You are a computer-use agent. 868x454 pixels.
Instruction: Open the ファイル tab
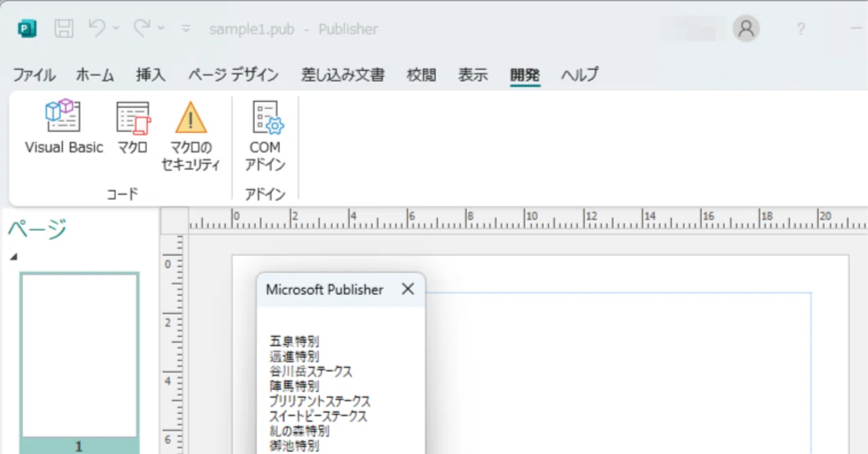34,75
